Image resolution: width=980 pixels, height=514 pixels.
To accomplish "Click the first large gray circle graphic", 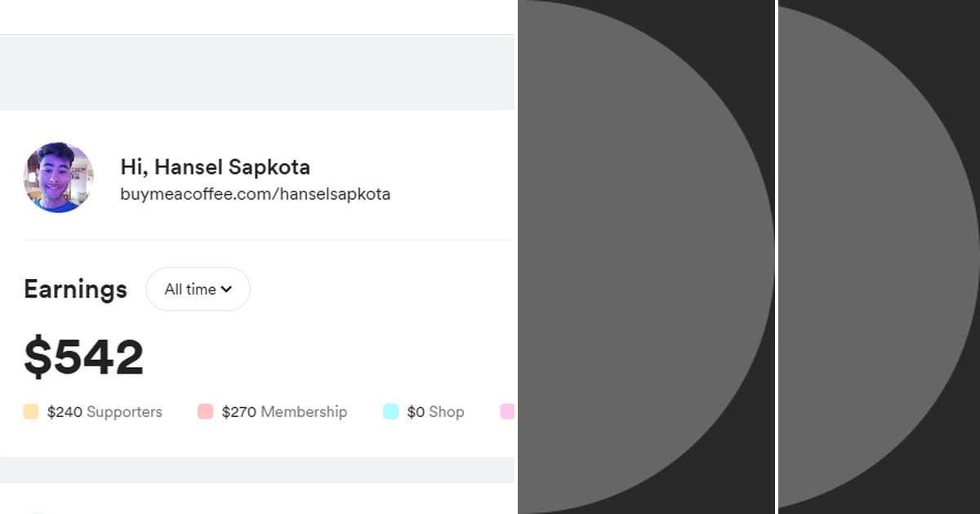I will 637,257.
